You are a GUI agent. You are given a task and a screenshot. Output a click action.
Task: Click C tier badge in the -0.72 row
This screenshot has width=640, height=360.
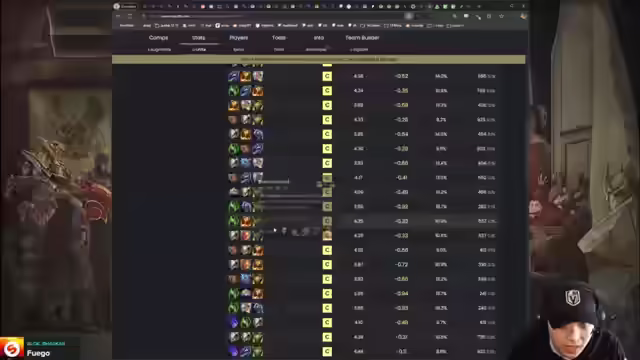coord(327,264)
